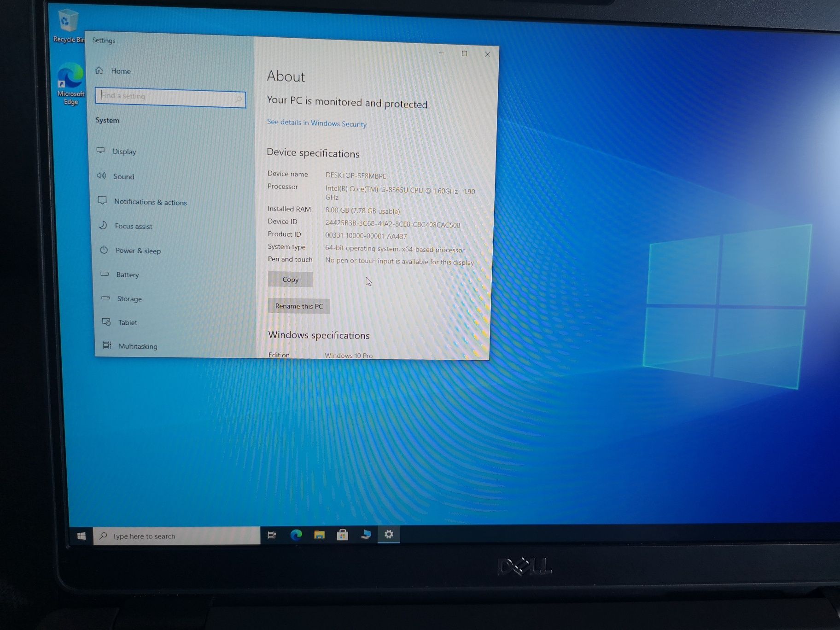This screenshot has width=840, height=630.
Task: Select Windows 10 Pro edition text
Action: click(x=349, y=356)
